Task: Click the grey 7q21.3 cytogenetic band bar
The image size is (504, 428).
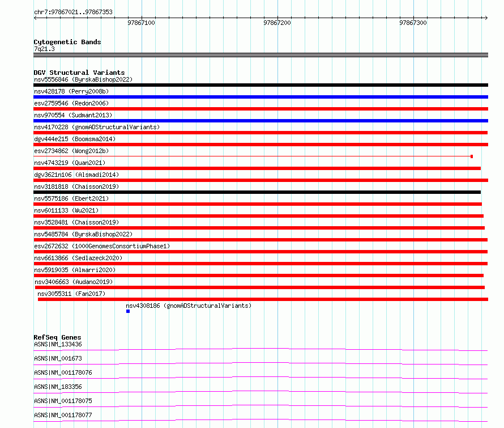Action: 260,55
